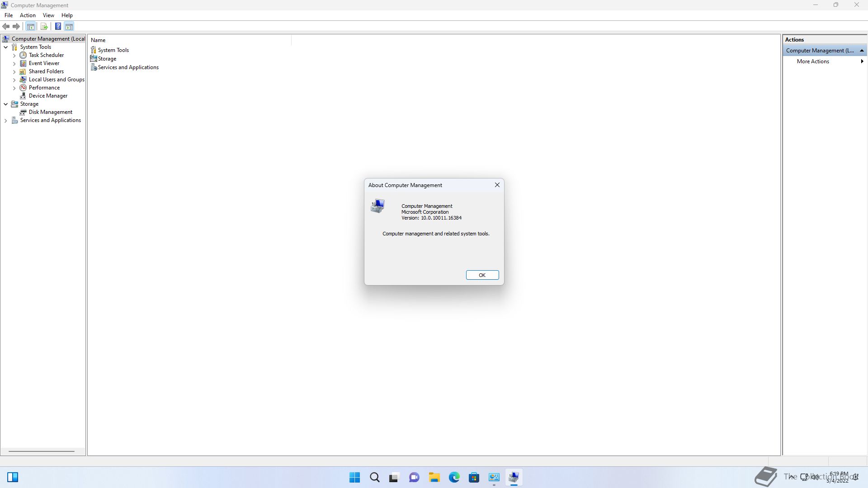The width and height of the screenshot is (868, 488).
Task: Open More Actions in the Actions pane
Action: click(x=813, y=61)
